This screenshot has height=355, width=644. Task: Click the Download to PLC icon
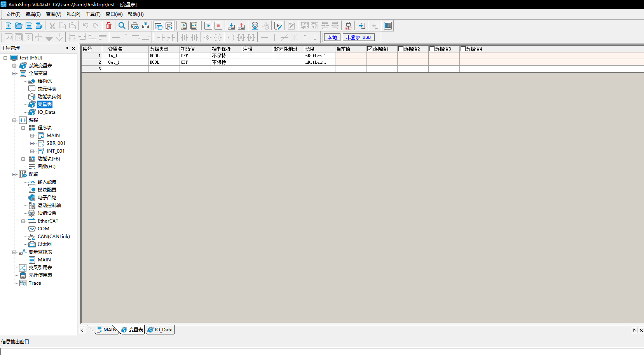point(231,26)
